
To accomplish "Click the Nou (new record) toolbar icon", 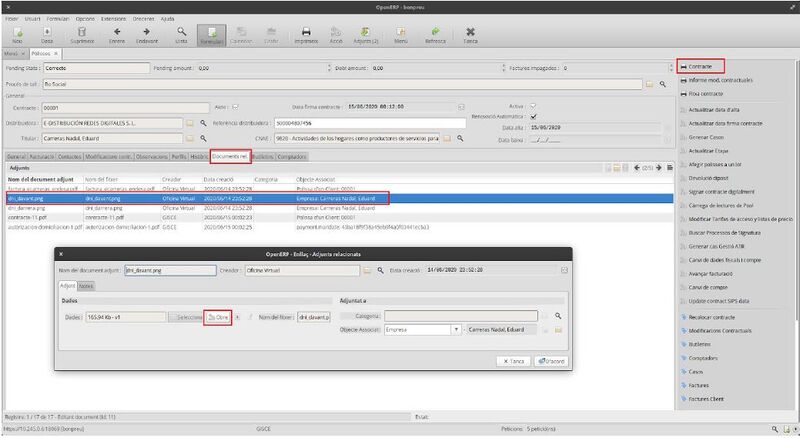I will click(x=17, y=36).
